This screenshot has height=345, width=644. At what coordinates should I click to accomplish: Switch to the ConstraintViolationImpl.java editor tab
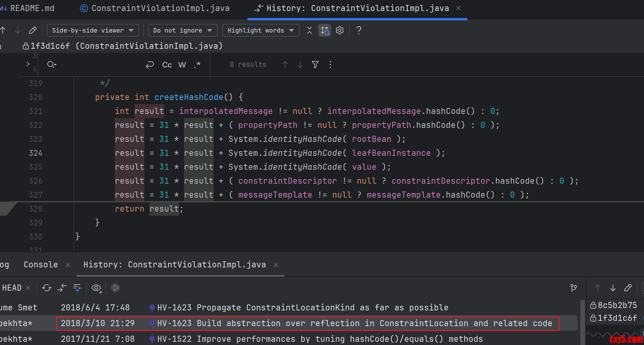click(155, 8)
